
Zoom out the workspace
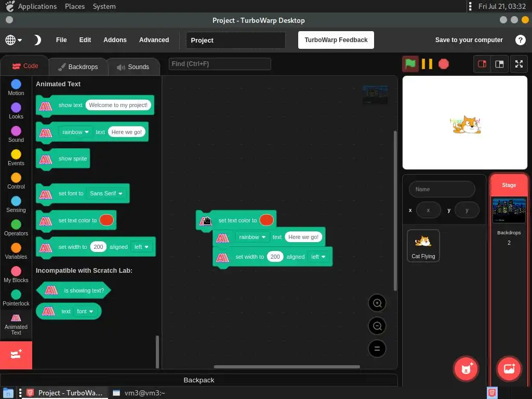377,326
